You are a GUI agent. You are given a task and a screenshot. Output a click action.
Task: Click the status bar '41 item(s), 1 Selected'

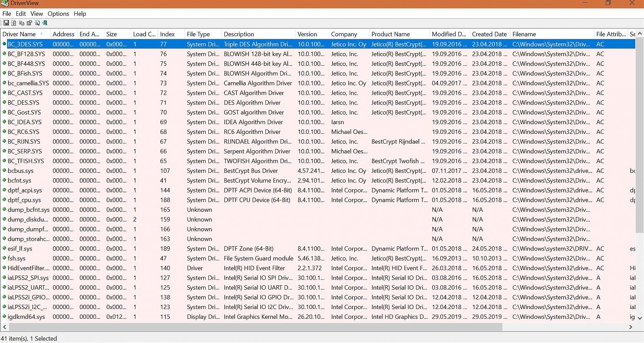pyautogui.click(x=29, y=339)
